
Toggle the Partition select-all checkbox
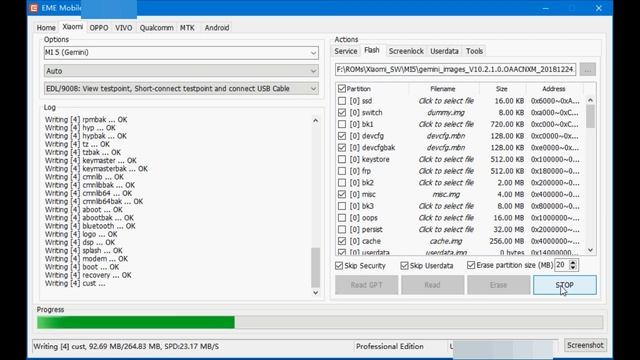click(342, 89)
